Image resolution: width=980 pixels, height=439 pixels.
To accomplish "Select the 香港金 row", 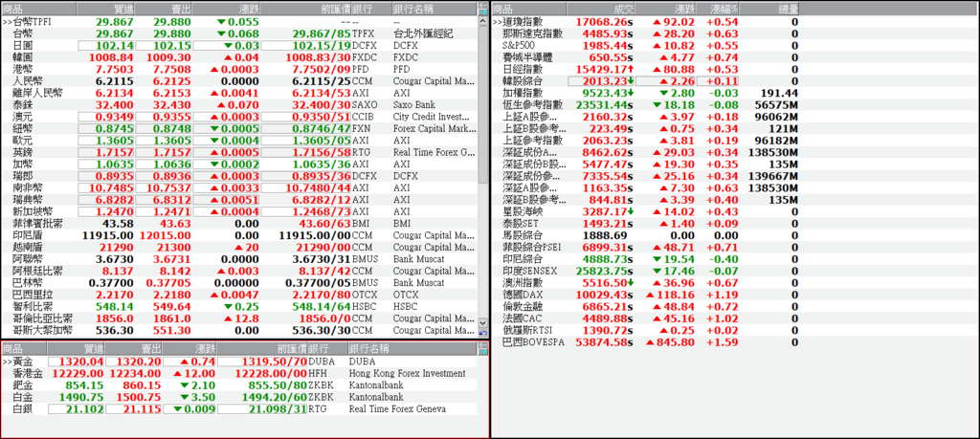I will [239, 373].
